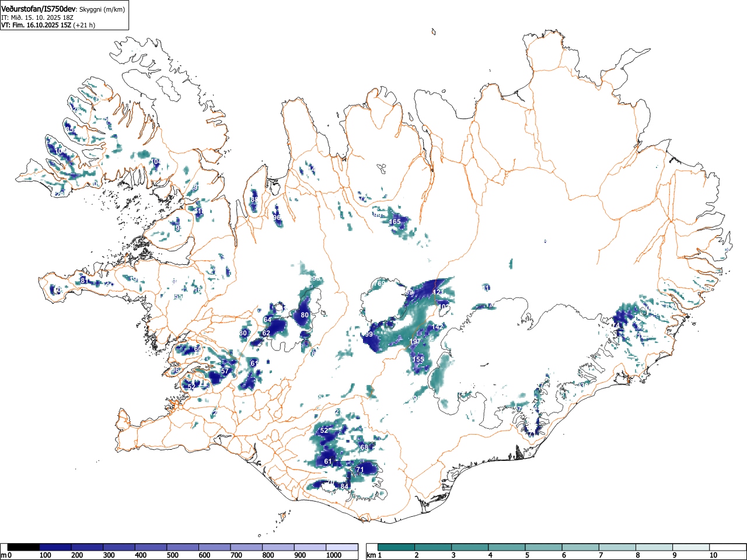Click the 64 visibility value on map
Image resolution: width=747 pixels, height=560 pixels.
click(267, 320)
